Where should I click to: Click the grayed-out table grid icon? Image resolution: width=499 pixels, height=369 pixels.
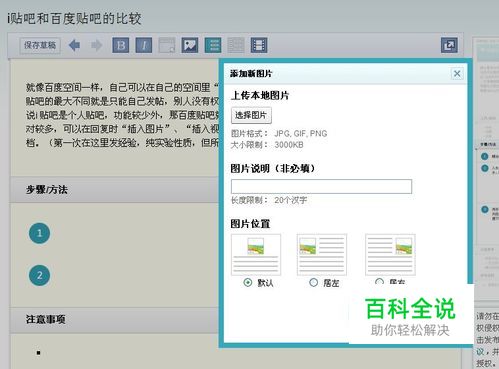point(236,45)
